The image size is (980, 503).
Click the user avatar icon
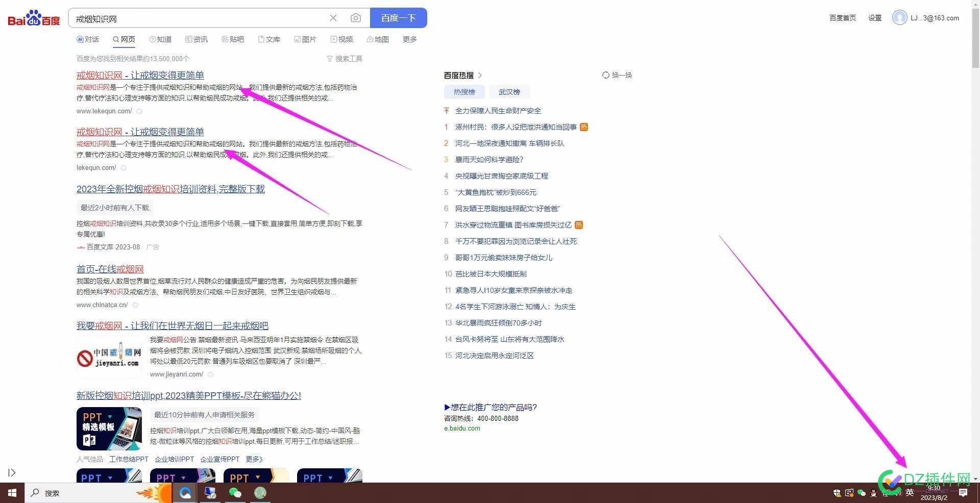[x=899, y=17]
